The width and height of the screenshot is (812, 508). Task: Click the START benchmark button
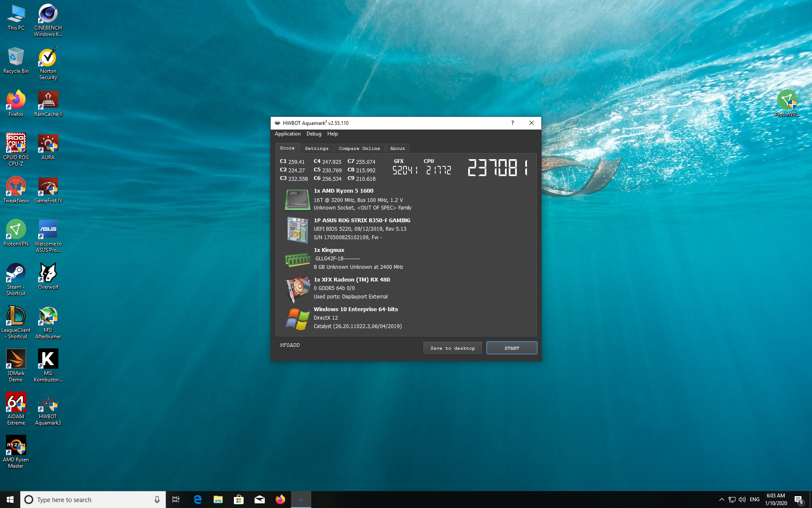[512, 348]
